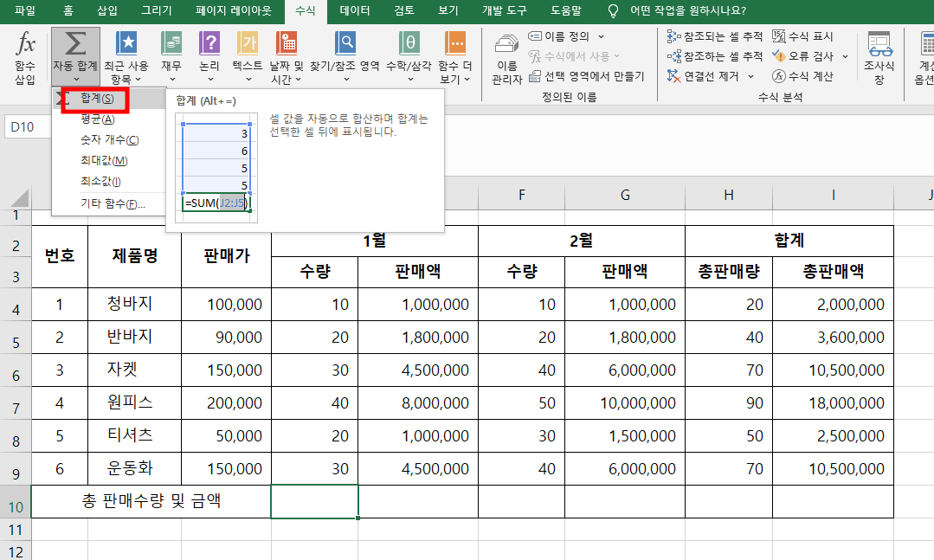
Task: Click the cell containing 원피스
Action: [x=135, y=402]
